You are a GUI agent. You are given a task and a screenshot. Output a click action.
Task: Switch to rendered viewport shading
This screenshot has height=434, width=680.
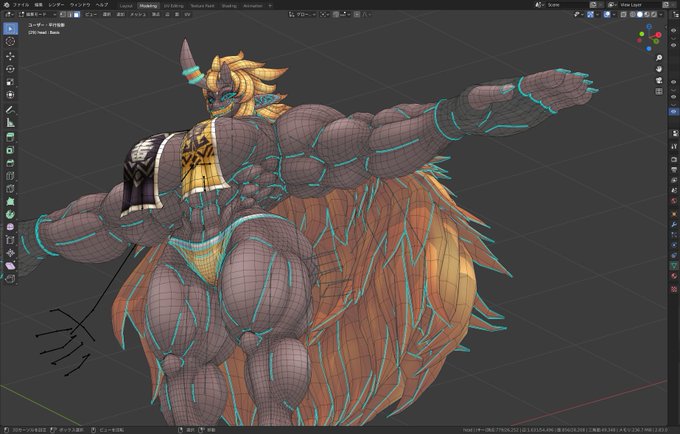[x=654, y=14]
